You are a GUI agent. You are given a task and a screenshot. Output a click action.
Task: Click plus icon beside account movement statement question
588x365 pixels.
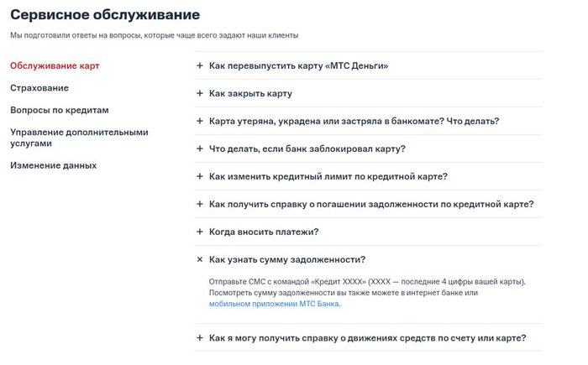point(200,338)
